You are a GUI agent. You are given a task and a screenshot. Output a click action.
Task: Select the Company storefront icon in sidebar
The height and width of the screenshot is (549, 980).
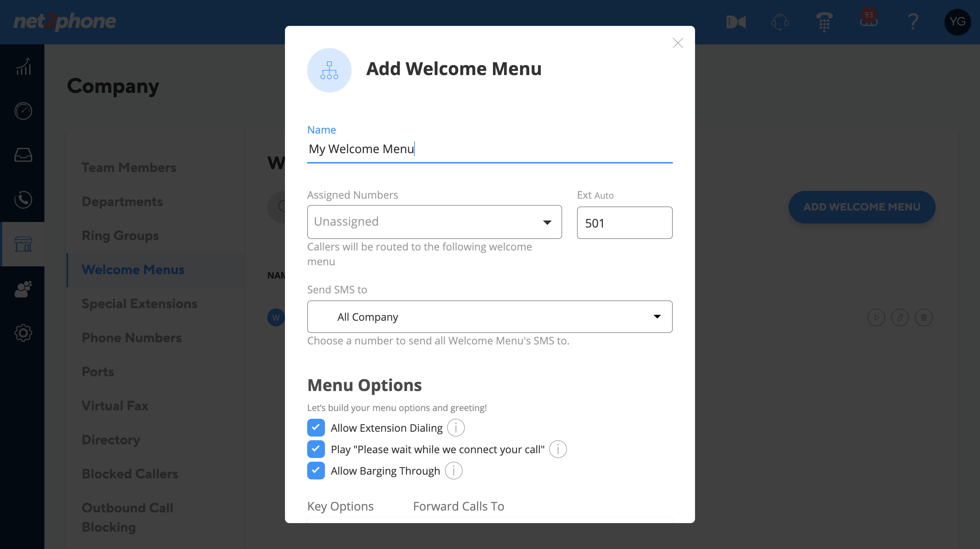23,244
